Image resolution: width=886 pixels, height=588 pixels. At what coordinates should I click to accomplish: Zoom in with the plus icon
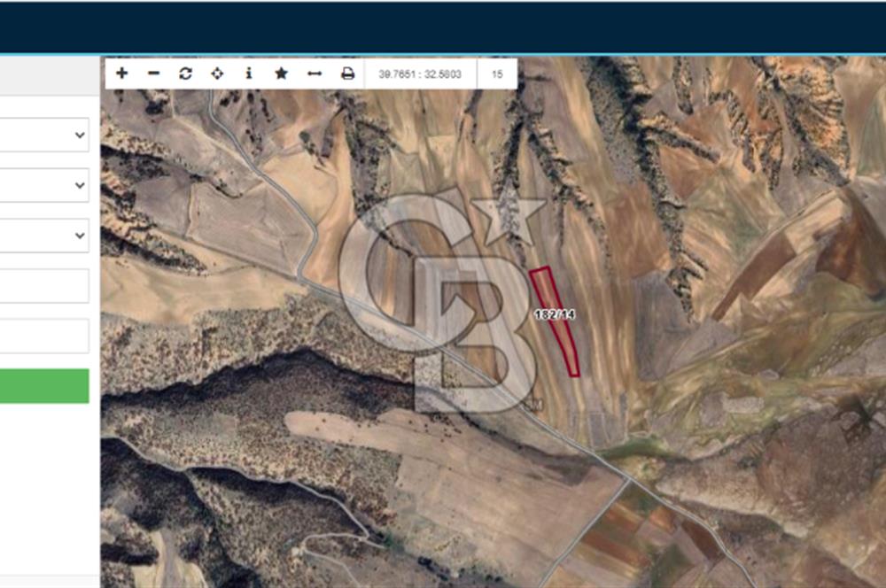[x=122, y=73]
